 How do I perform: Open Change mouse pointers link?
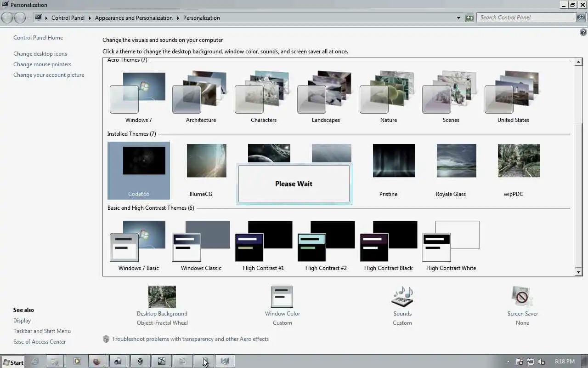(42, 64)
